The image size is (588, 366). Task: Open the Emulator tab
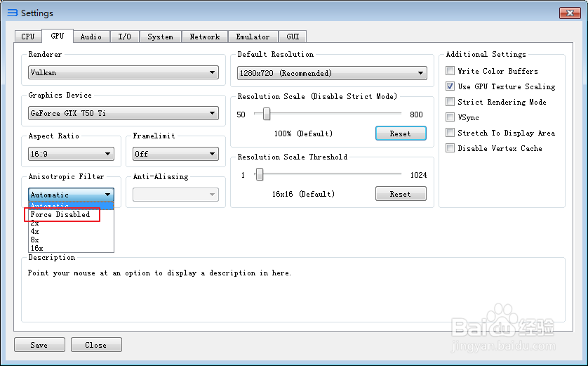pyautogui.click(x=253, y=37)
